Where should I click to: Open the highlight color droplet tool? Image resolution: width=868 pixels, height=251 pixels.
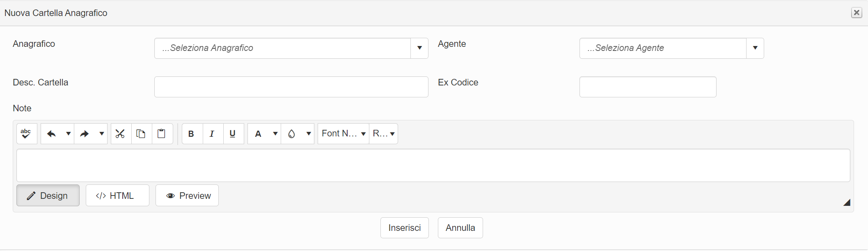point(292,134)
